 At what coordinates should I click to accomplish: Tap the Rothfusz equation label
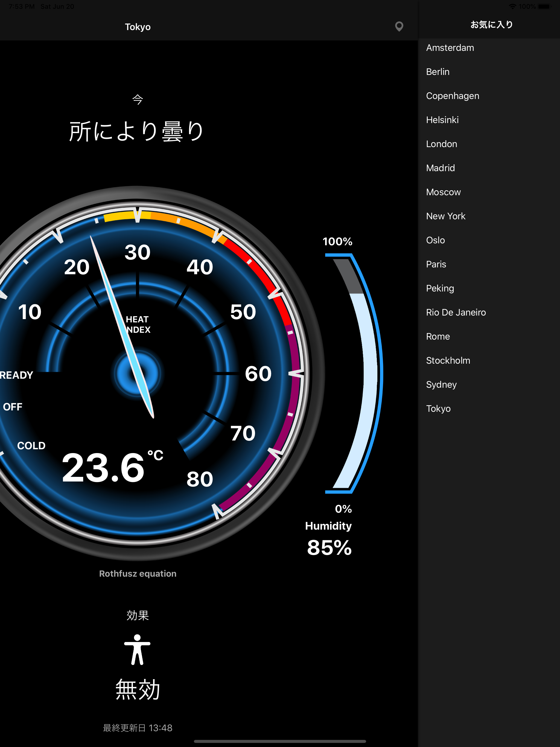(138, 573)
